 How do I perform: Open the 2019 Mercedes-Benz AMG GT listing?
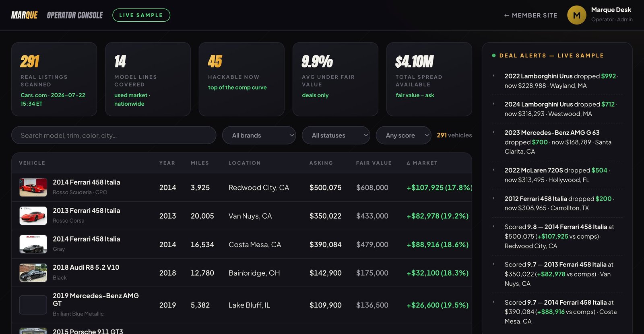pyautogui.click(x=96, y=300)
